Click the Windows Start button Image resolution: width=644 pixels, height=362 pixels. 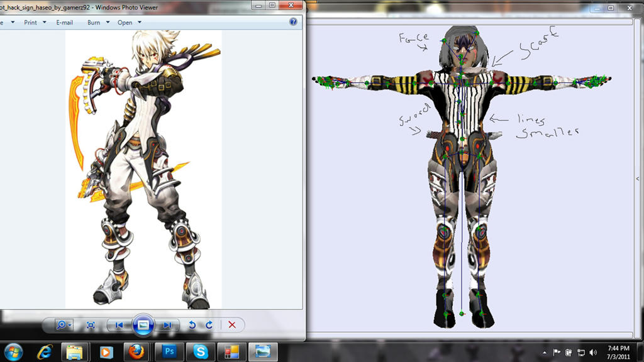[x=14, y=351]
